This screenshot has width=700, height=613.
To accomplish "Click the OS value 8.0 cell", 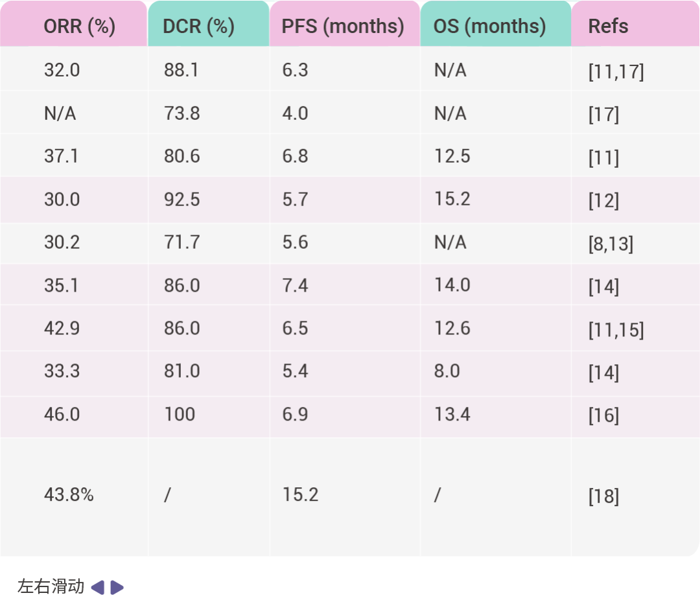I will tap(447, 371).
